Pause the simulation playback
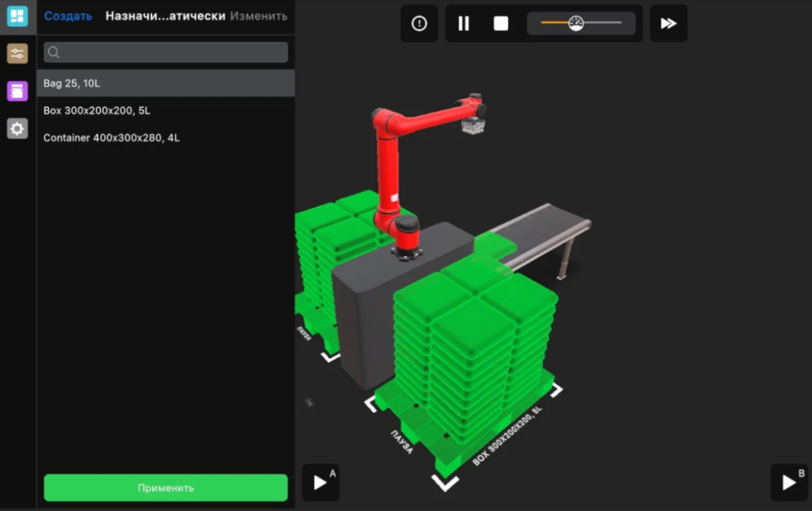 [464, 24]
